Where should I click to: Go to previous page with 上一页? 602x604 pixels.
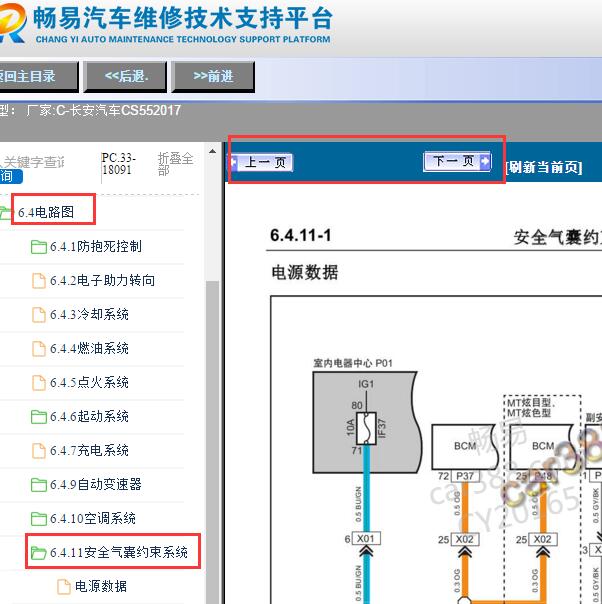pos(262,162)
